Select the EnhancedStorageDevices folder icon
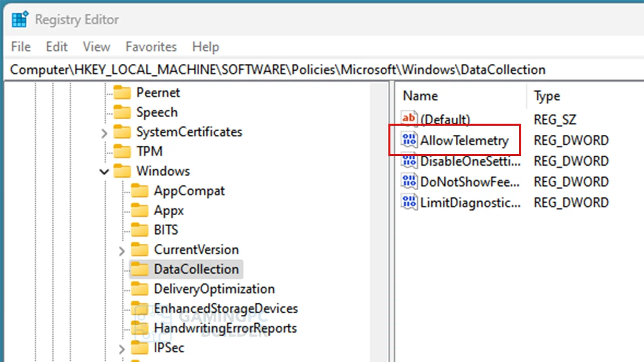 point(139,308)
